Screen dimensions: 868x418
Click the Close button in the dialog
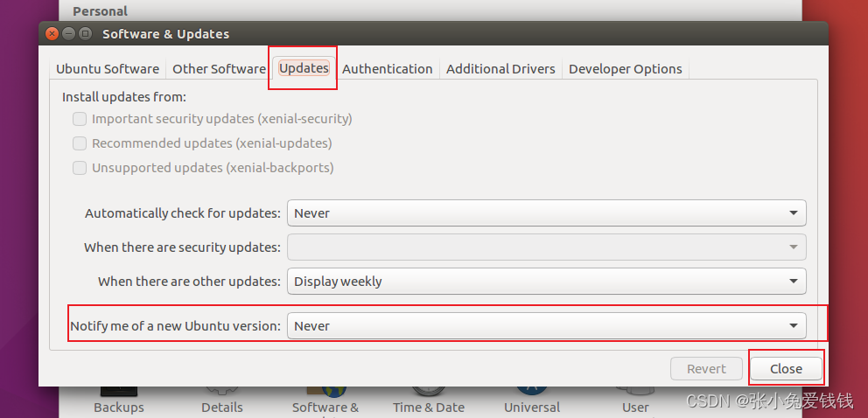tap(786, 369)
